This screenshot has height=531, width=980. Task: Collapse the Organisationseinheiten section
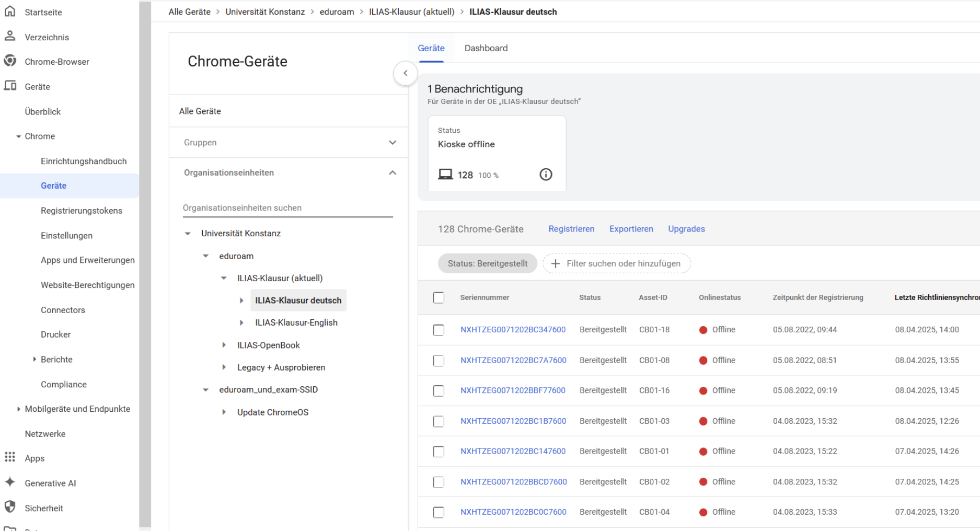coord(392,173)
